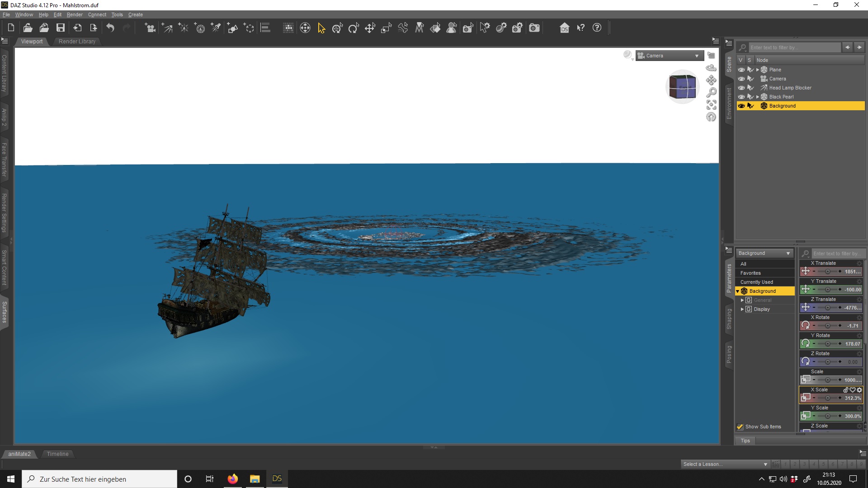Click the Undo arrow icon

click(x=110, y=28)
